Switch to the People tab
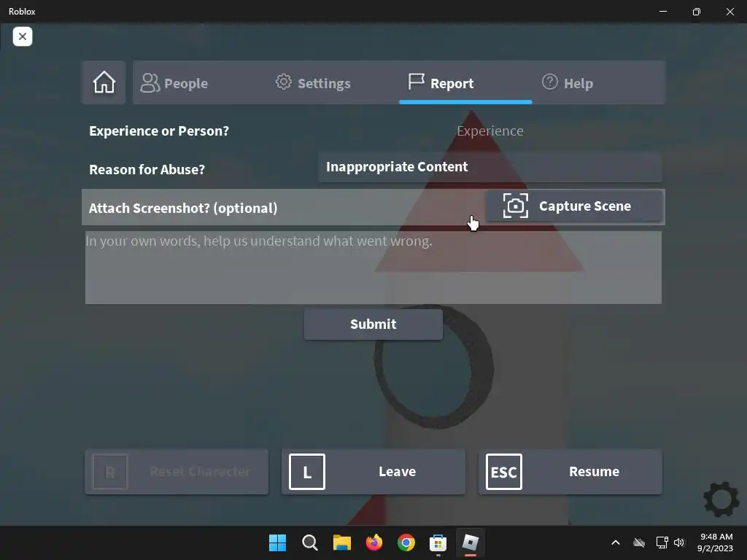Screen dimensions: 747x560 coord(174,83)
